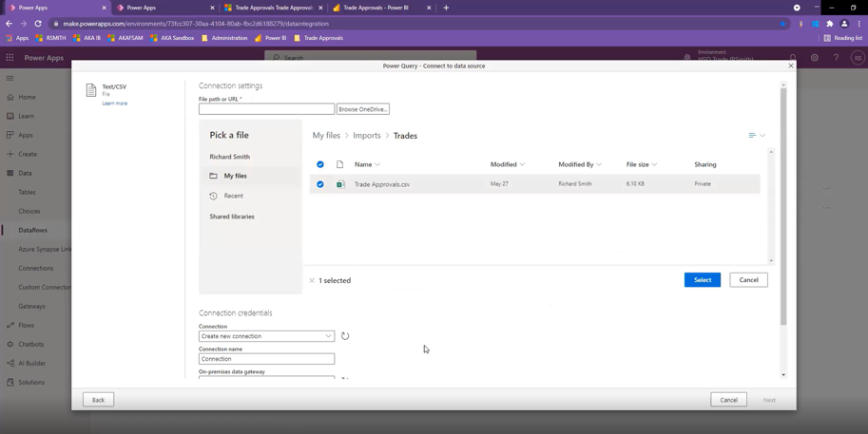Click the dialog vertical scrollbar
The image size is (868, 434).
783,206
